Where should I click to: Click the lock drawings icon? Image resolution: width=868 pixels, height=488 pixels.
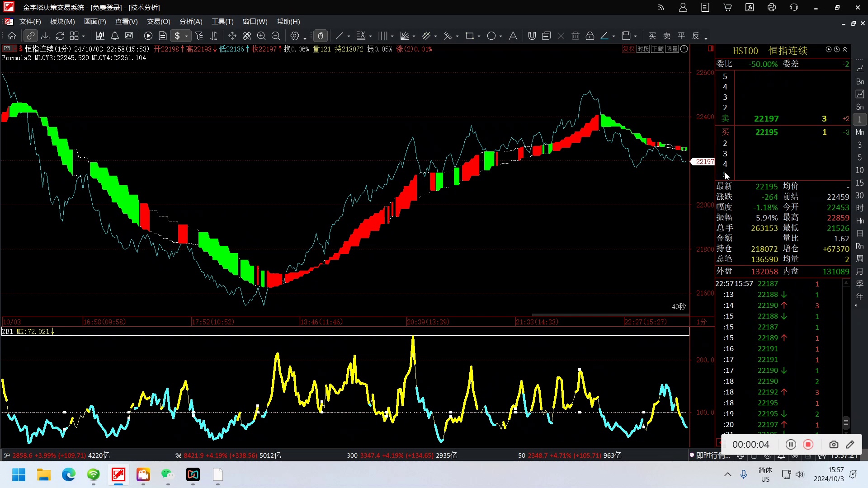[590, 36]
